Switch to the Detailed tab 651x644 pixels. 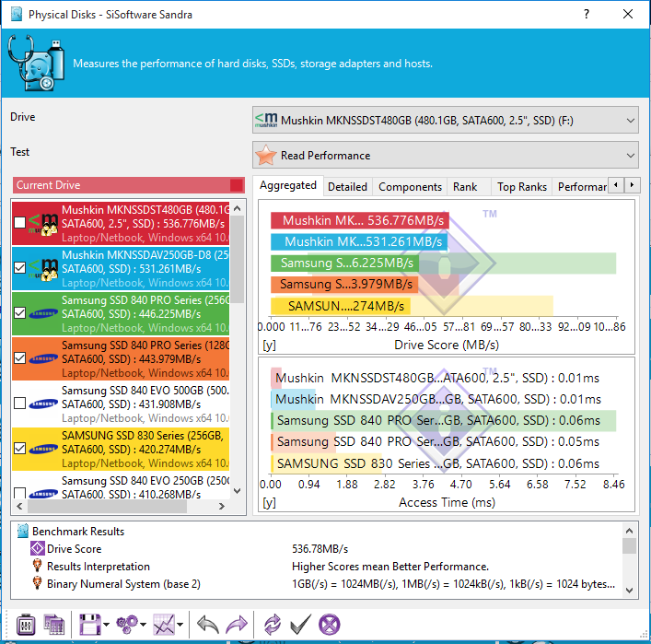click(x=347, y=187)
